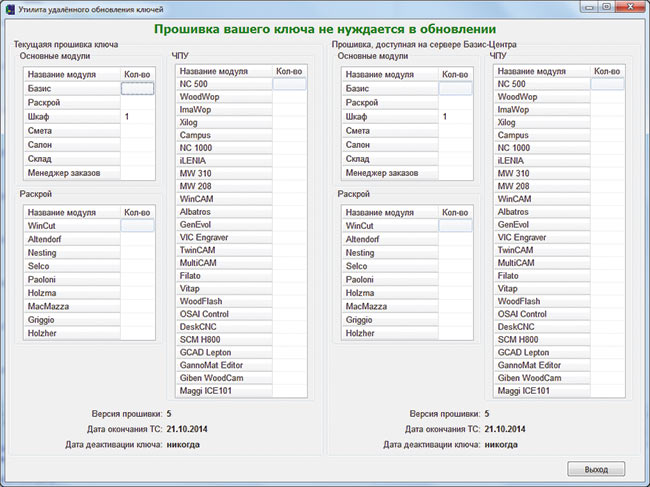This screenshot has height=487, width=650.
Task: Click Базис quantity cell in current firmware table
Action: [137, 89]
